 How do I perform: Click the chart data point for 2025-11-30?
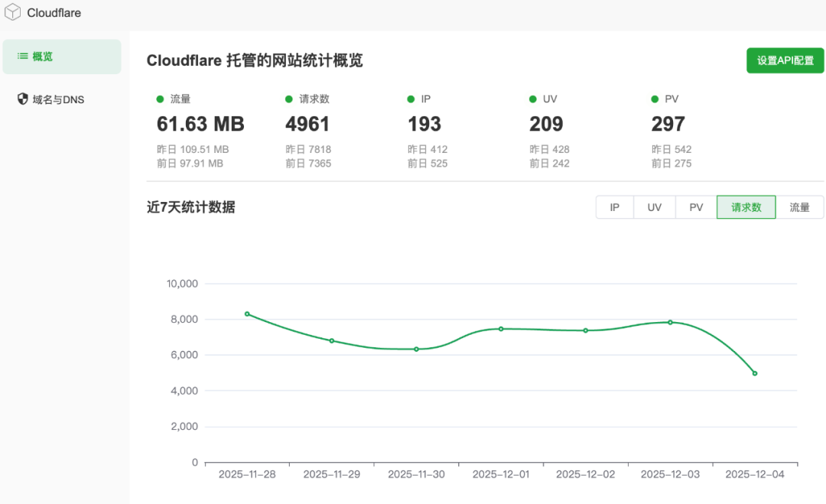tap(416, 350)
